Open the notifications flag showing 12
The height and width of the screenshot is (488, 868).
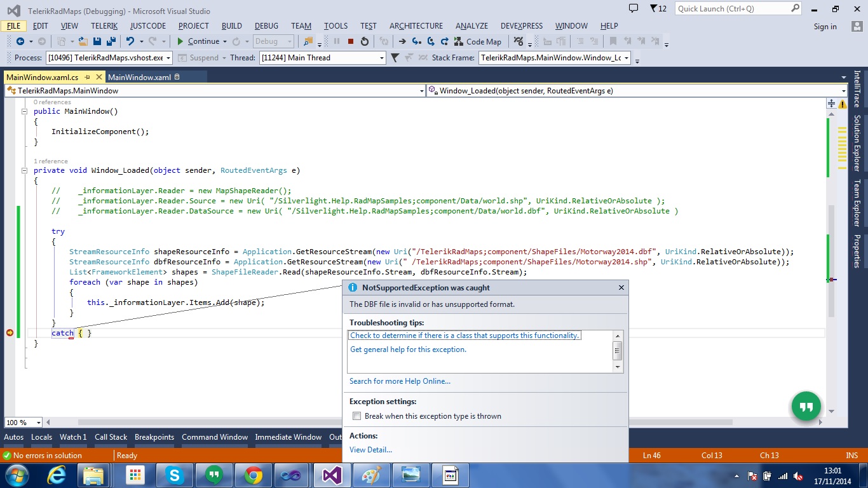[658, 8]
